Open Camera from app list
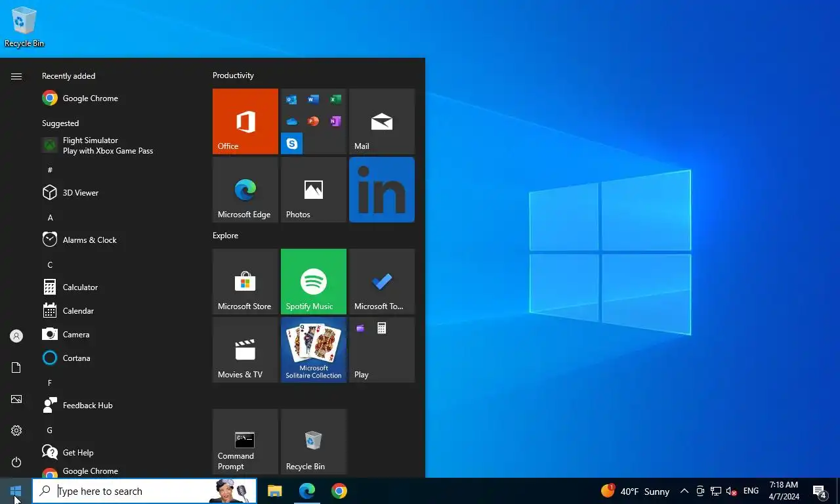Viewport: 840px width, 504px height. click(118, 335)
